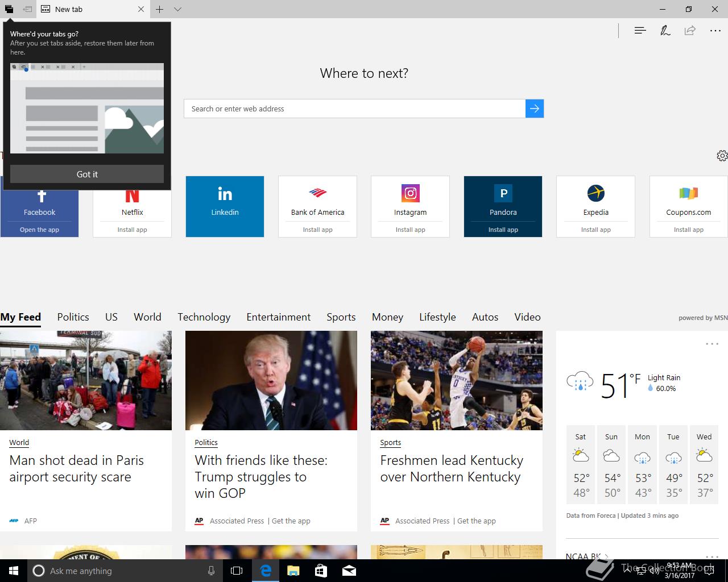
Task: Open the Pandora tile
Action: [503, 206]
